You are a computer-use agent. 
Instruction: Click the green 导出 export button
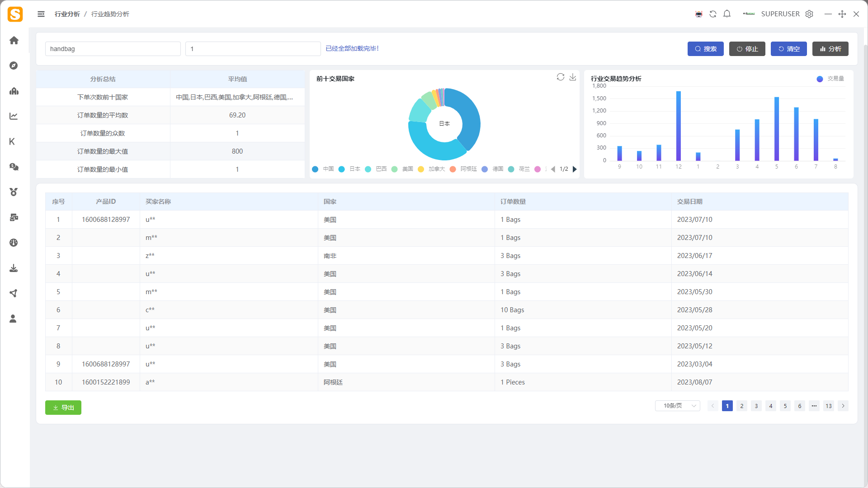coord(63,408)
